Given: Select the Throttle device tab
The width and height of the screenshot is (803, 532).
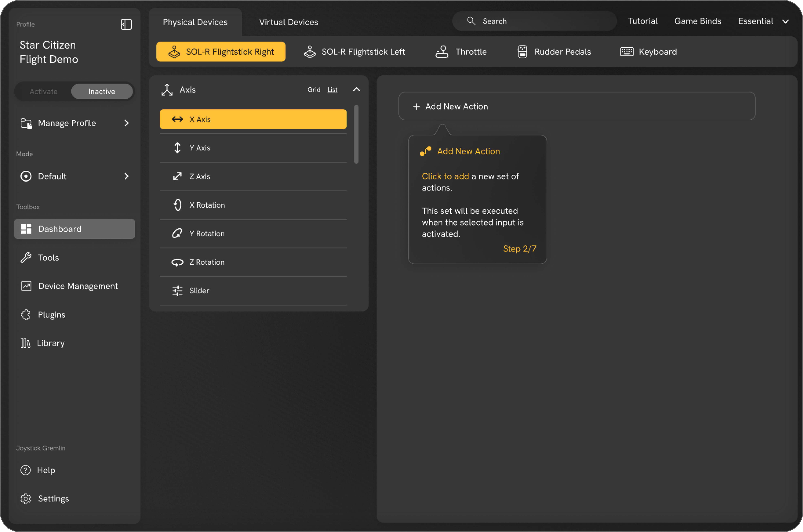Looking at the screenshot, I should click(x=461, y=52).
